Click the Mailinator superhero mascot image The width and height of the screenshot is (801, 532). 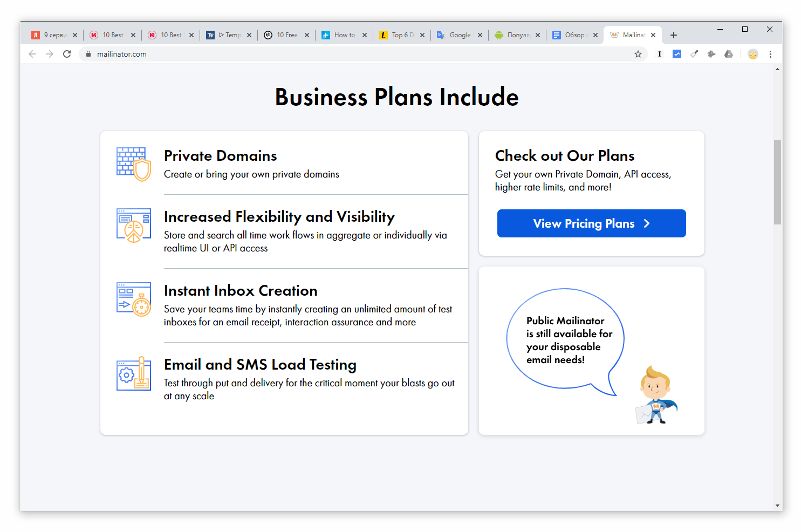(x=656, y=395)
